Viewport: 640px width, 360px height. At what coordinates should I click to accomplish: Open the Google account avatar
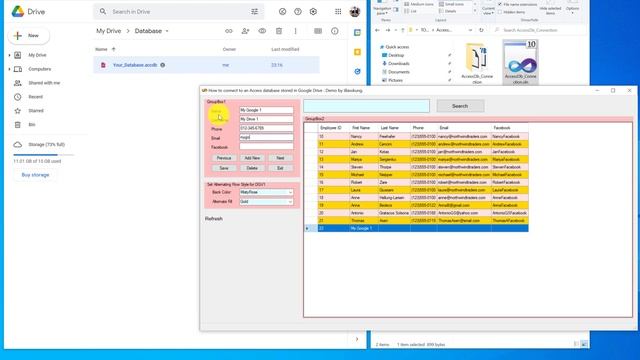(x=355, y=11)
